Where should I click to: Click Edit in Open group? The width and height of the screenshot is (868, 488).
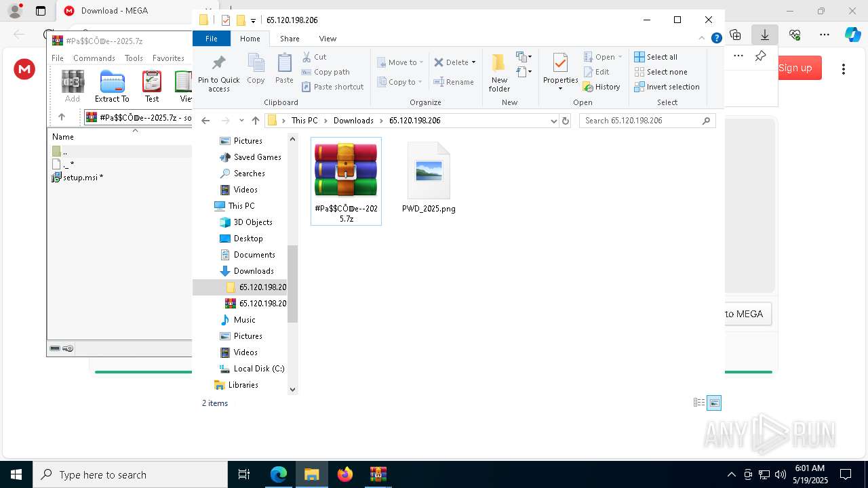(596, 72)
